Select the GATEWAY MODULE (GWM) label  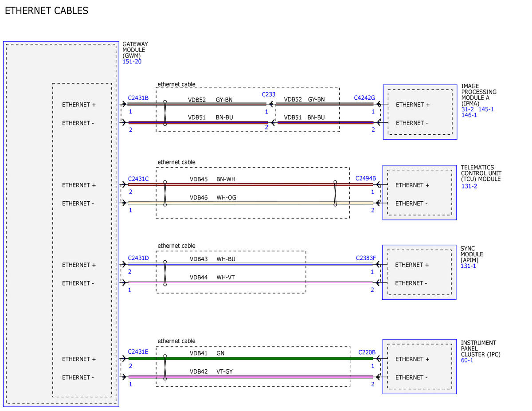pos(135,50)
